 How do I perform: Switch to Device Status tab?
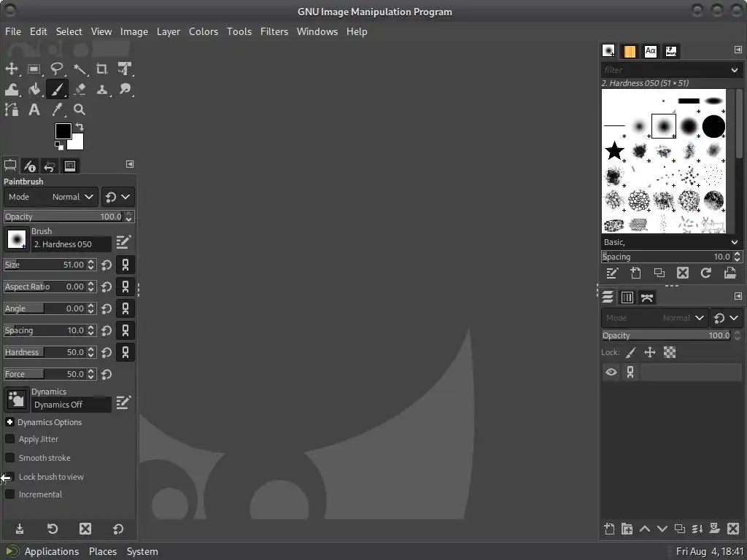(29, 166)
